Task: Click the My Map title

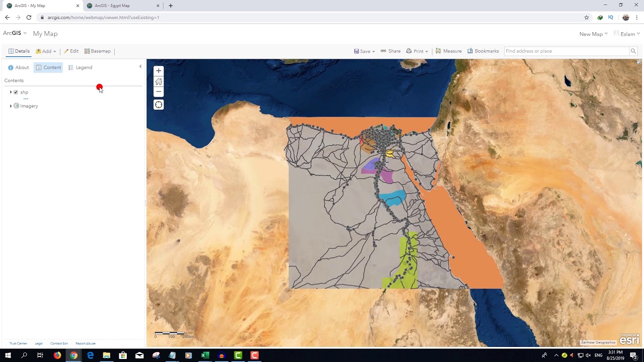Action: 45,34
